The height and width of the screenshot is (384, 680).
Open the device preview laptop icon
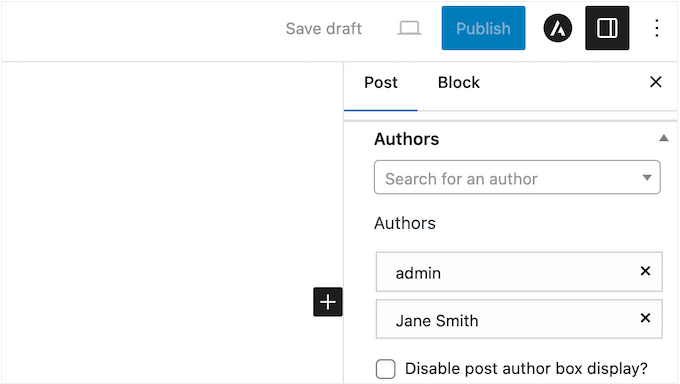tap(409, 29)
